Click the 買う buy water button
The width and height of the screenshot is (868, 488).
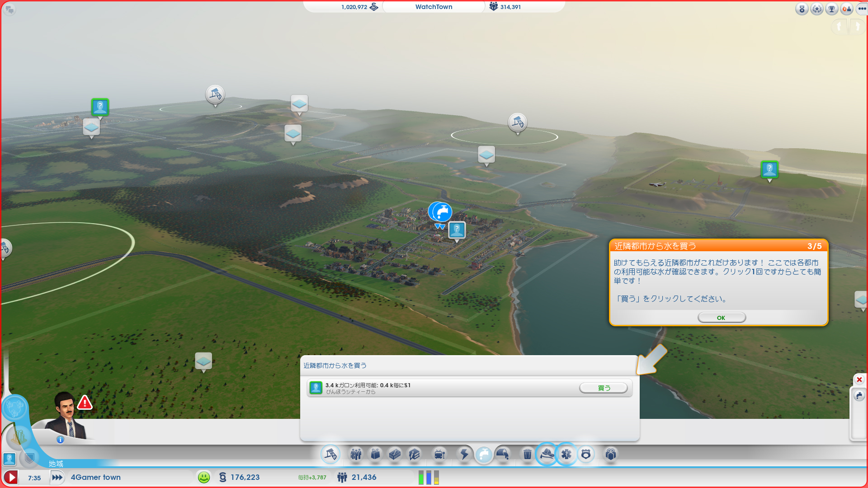tap(604, 388)
